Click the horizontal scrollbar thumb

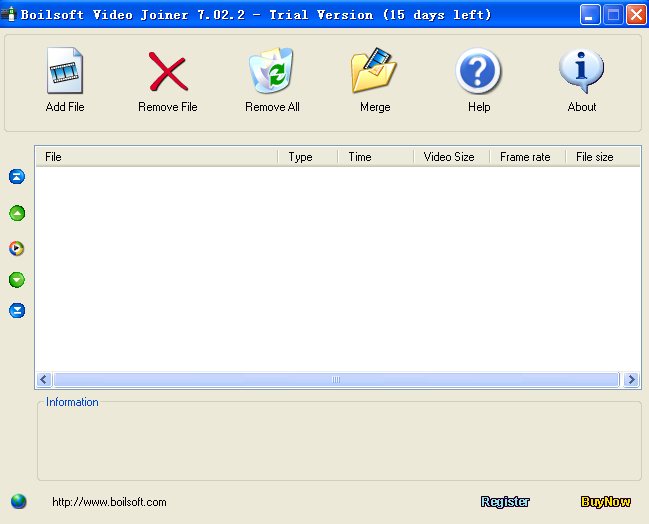336,380
